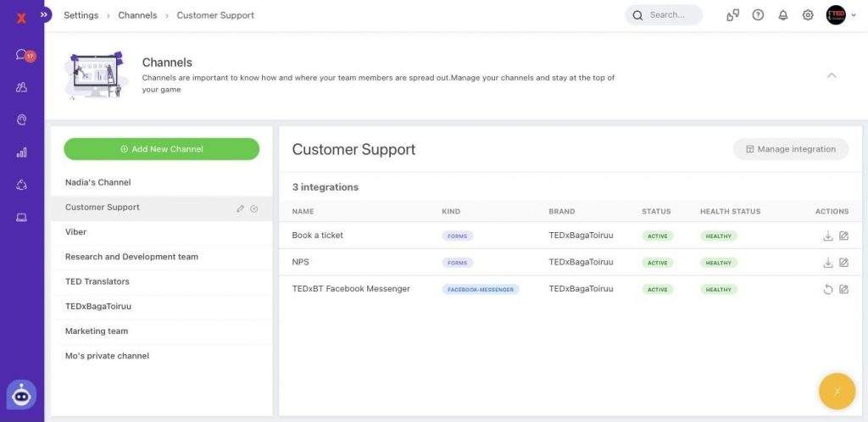
Task: Click refresh icon for TEDxBT Facebook Messenger
Action: pyautogui.click(x=827, y=289)
